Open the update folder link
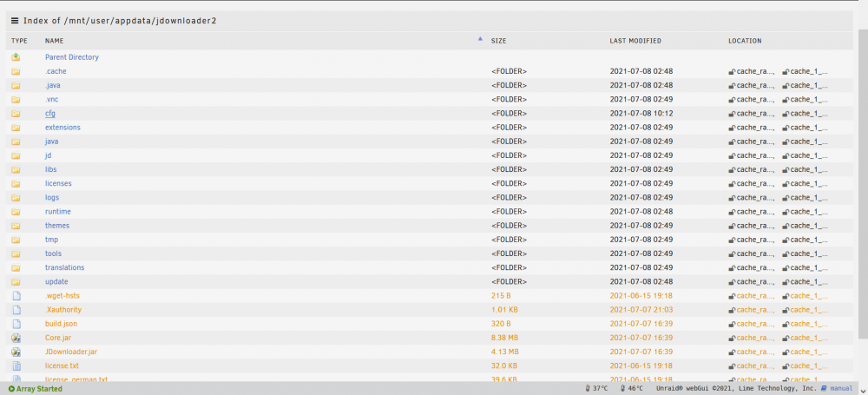Image resolution: width=868 pixels, height=395 pixels. 56,281
